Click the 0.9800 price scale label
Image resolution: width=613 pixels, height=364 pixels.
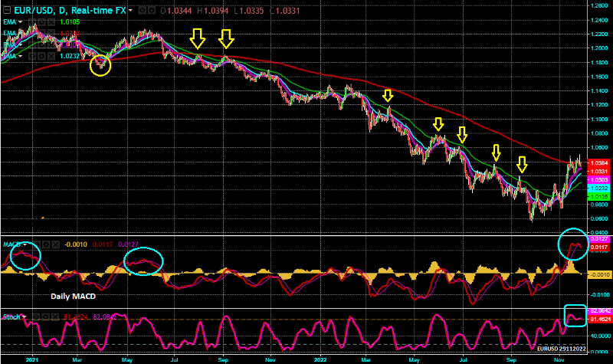click(x=599, y=205)
